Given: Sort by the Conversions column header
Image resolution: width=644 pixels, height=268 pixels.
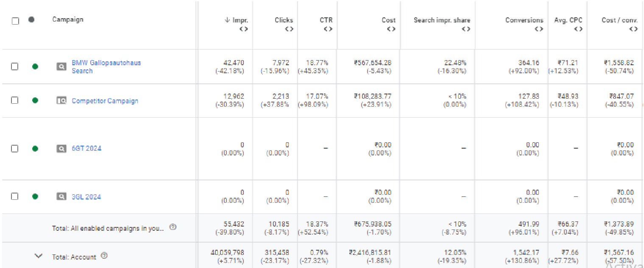Looking at the screenshot, I should coord(524,20).
